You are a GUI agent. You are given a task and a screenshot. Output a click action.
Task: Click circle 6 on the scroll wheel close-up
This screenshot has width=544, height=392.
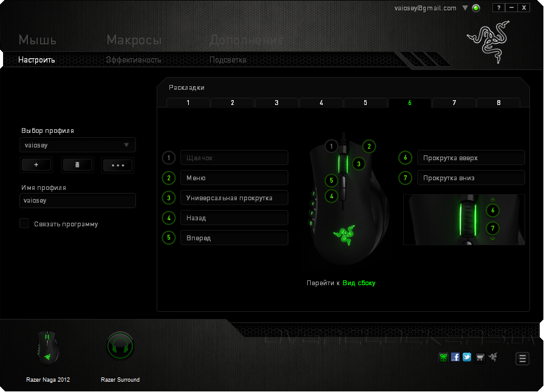(492, 210)
